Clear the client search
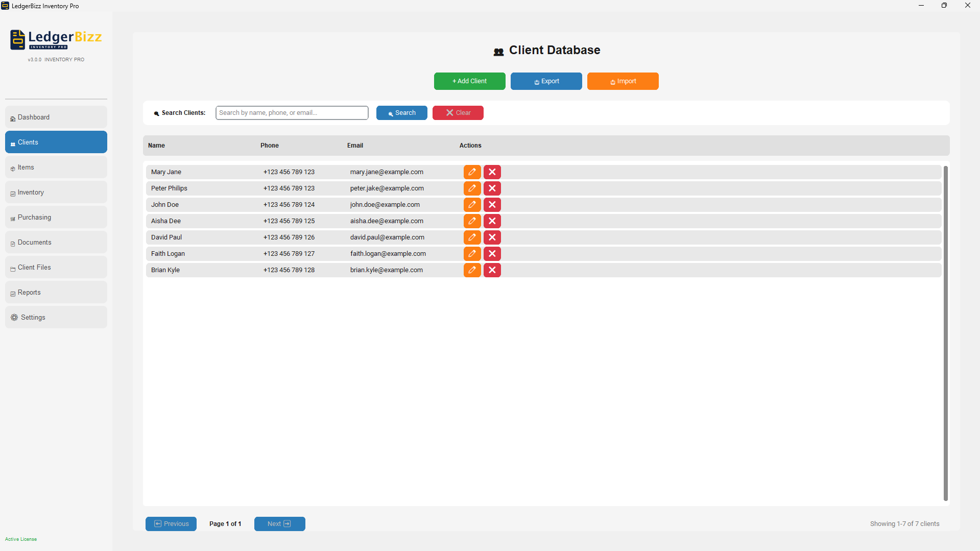 click(458, 113)
